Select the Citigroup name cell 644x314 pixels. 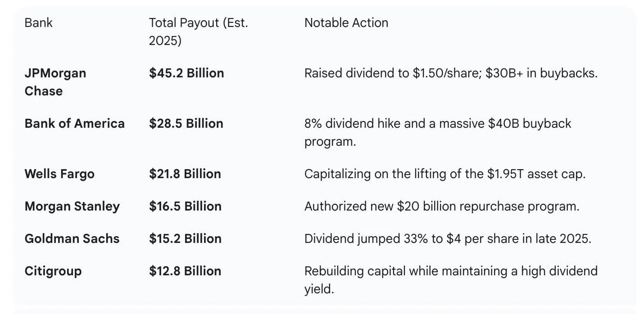coord(53,271)
